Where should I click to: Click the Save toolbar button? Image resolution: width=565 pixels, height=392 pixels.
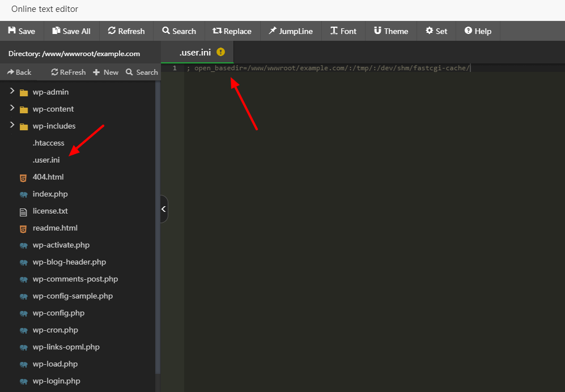point(22,31)
